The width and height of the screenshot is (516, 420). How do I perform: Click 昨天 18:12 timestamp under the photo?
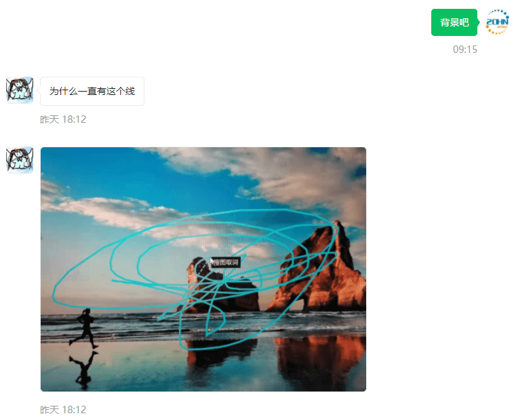[63, 410]
